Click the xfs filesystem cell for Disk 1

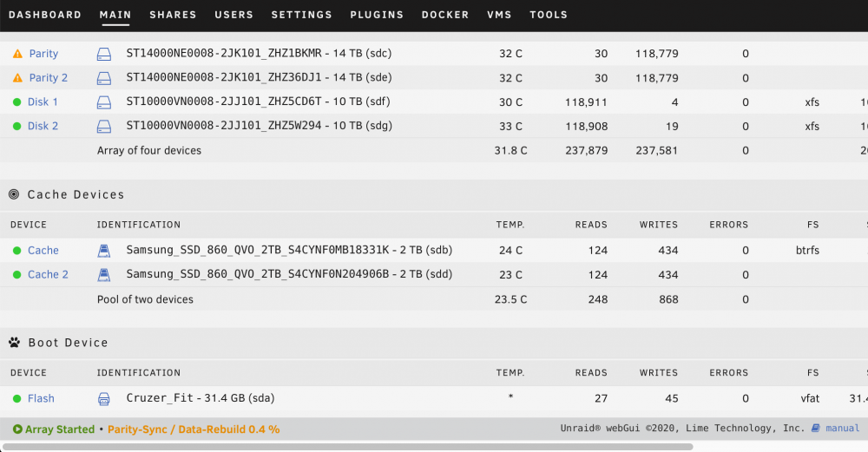tap(812, 102)
